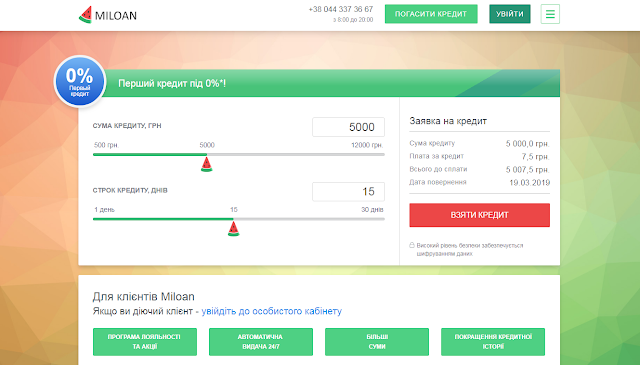Click the Заявка на кредит heading

click(x=448, y=121)
